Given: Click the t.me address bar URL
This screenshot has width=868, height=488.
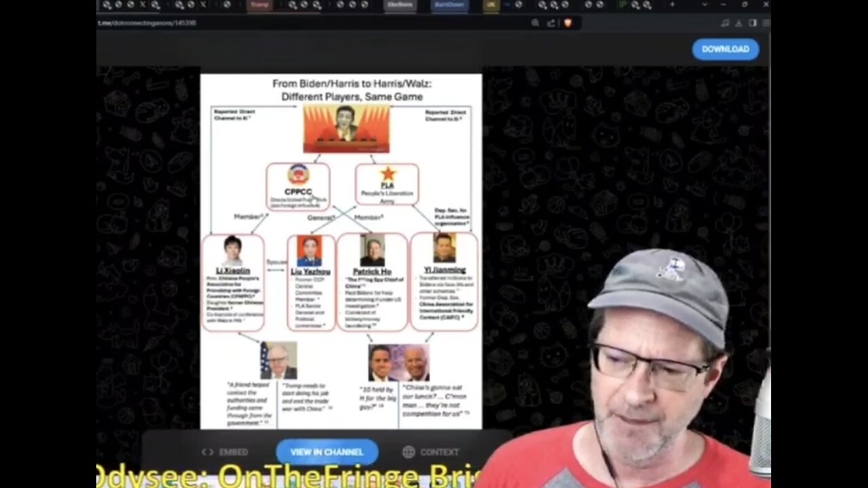Looking at the screenshot, I should click(147, 22).
